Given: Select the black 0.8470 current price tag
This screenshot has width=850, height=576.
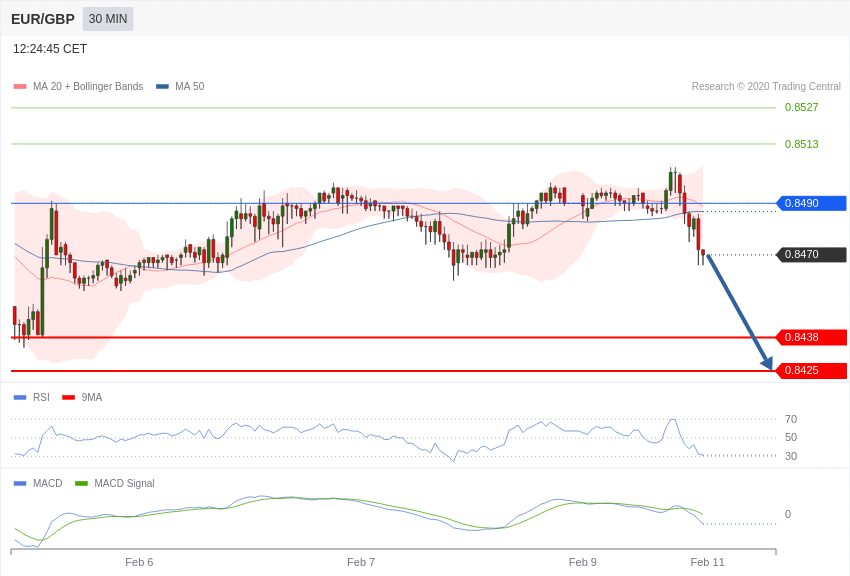Looking at the screenshot, I should point(811,254).
